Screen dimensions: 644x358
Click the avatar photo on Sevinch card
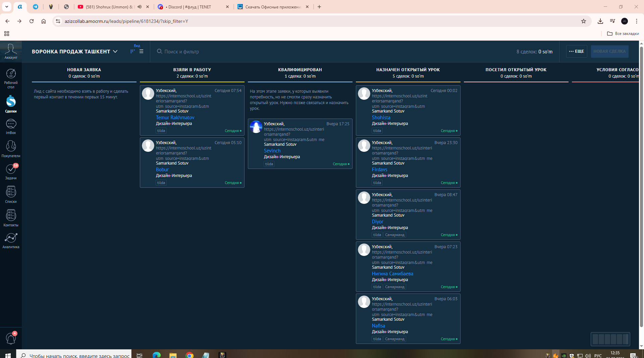256,127
